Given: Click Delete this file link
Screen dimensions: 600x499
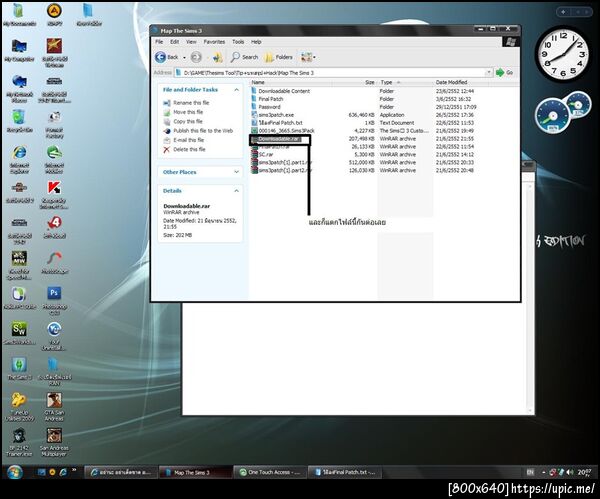Looking at the screenshot, I should point(189,149).
